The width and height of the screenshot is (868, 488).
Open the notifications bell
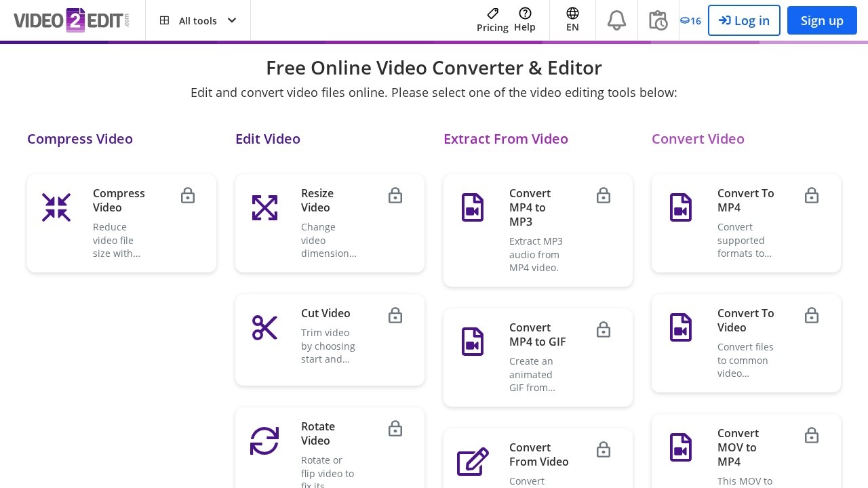[616, 20]
